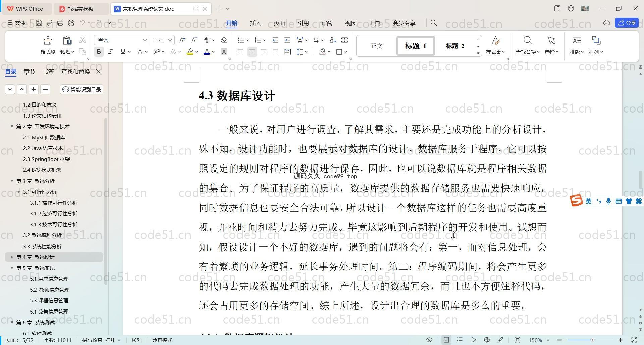644x345 pixels.
Task: Toggle Align Right
Action: (264, 52)
